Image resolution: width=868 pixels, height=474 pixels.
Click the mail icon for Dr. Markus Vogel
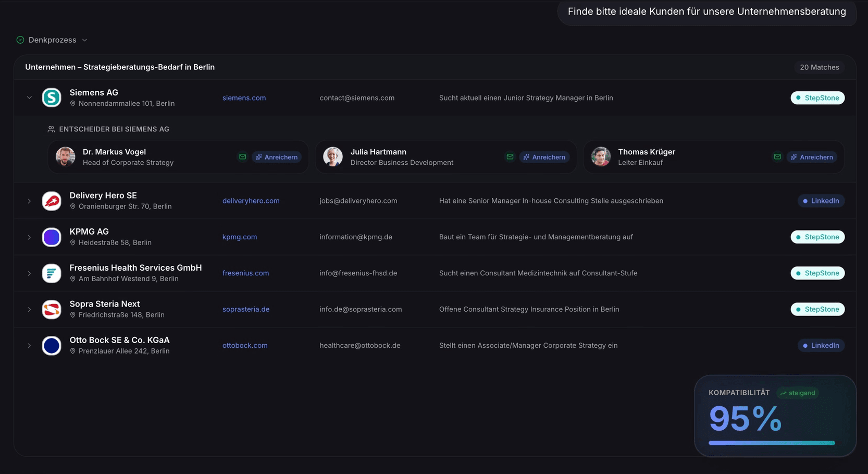[242, 157]
